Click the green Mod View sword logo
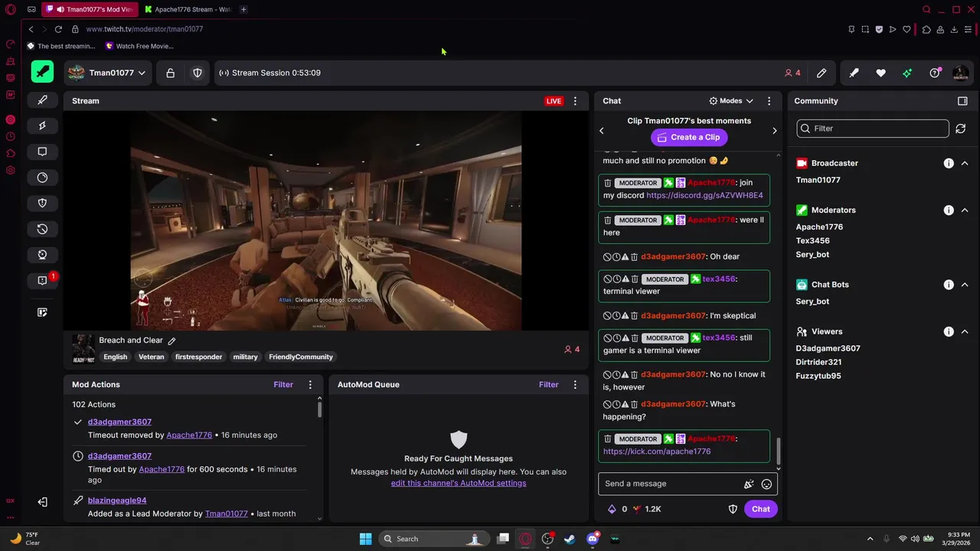The image size is (980, 551). coord(42,72)
